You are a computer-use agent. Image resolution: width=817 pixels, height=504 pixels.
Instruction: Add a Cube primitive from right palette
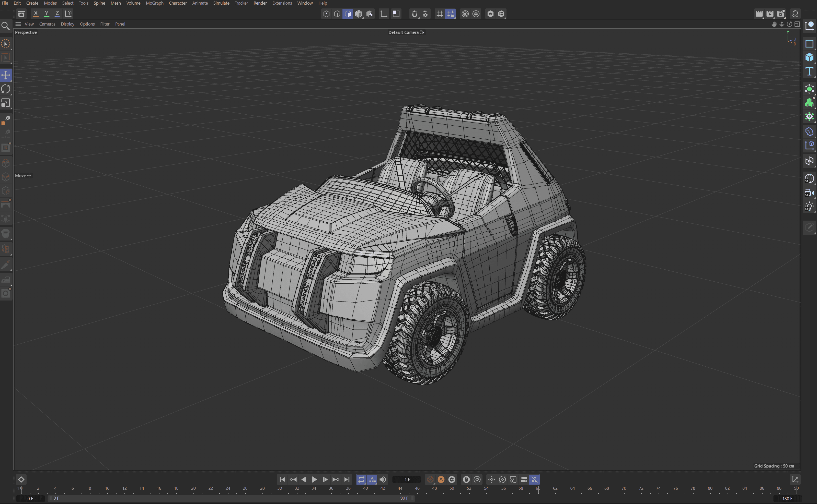pyautogui.click(x=809, y=57)
